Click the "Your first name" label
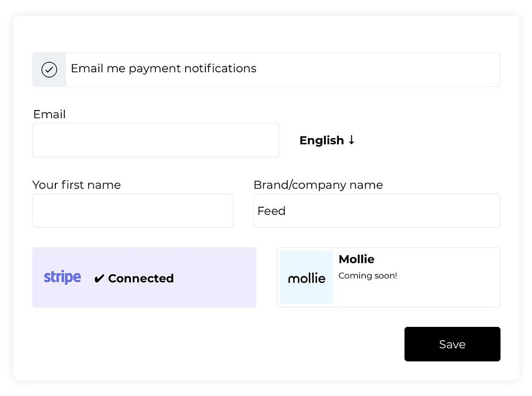Viewport: 532px width, 396px height. 77,185
